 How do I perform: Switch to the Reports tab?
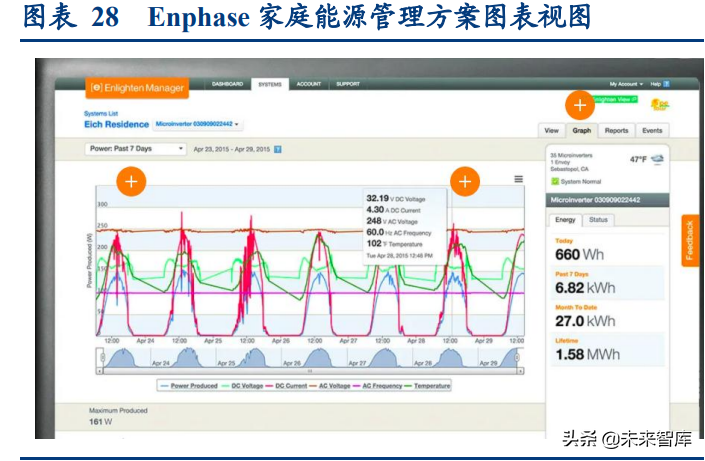[616, 131]
